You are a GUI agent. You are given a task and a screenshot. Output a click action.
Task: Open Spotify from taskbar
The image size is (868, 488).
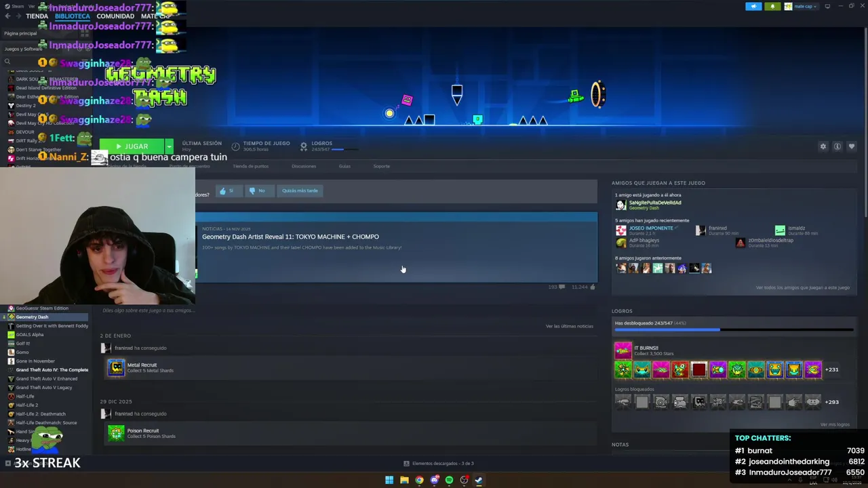[449, 480]
